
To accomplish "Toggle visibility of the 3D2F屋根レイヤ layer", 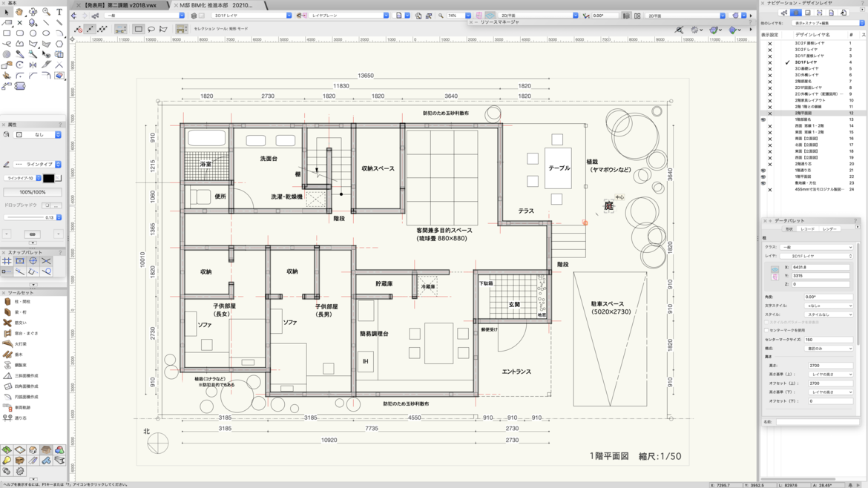I will [x=769, y=44].
